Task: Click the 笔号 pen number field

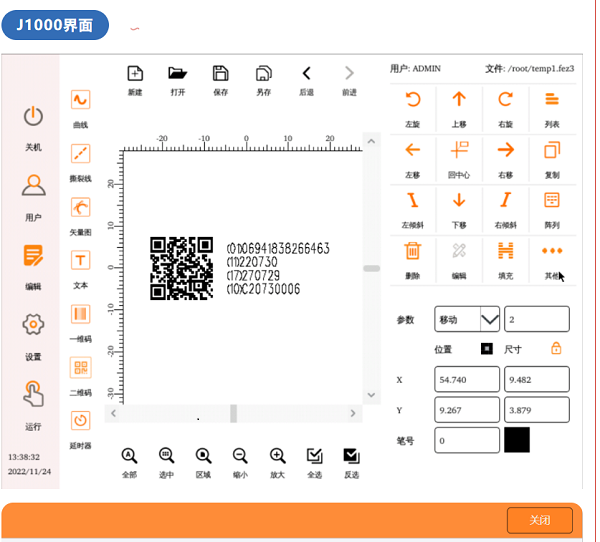Action: [467, 440]
